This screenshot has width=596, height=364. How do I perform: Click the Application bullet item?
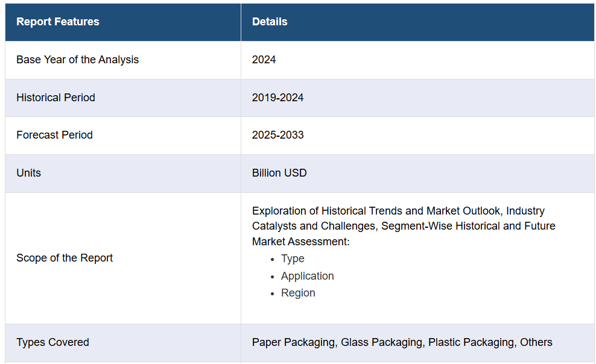(307, 276)
